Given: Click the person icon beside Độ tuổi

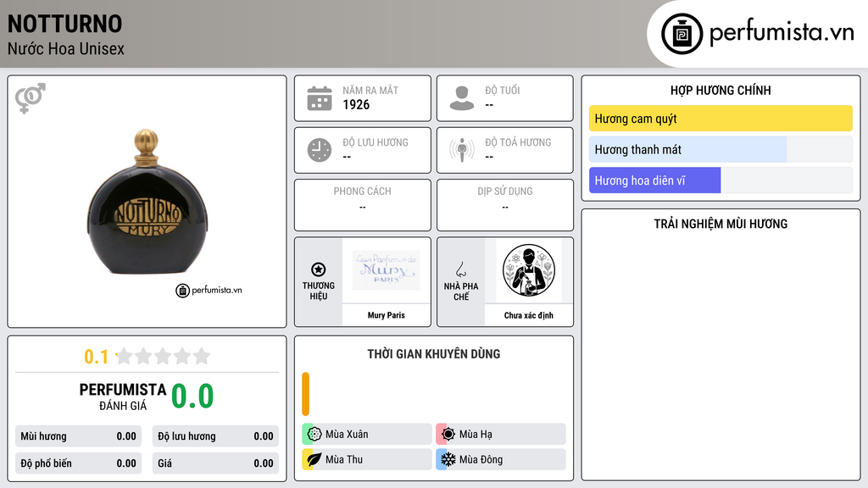Looking at the screenshot, I should (462, 98).
